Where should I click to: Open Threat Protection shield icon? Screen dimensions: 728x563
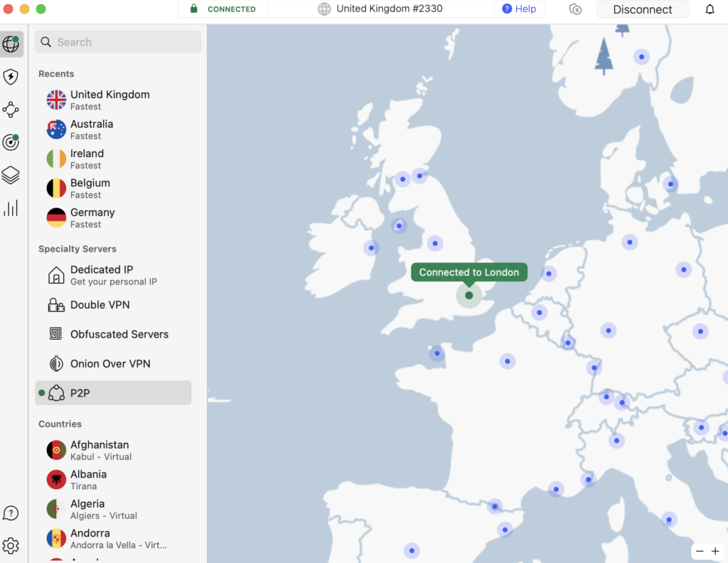coord(11,77)
